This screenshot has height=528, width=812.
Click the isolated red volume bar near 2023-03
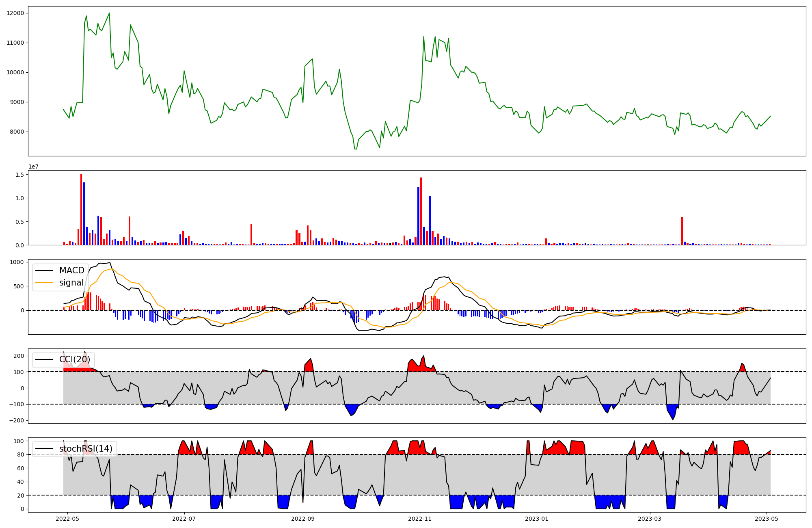[682, 231]
